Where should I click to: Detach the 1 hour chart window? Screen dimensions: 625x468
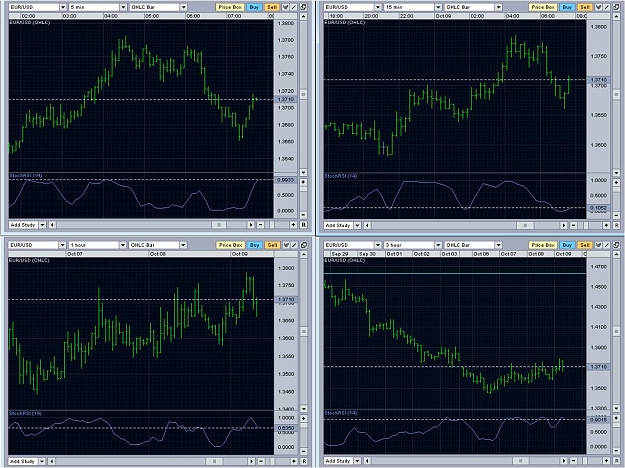pos(303,245)
